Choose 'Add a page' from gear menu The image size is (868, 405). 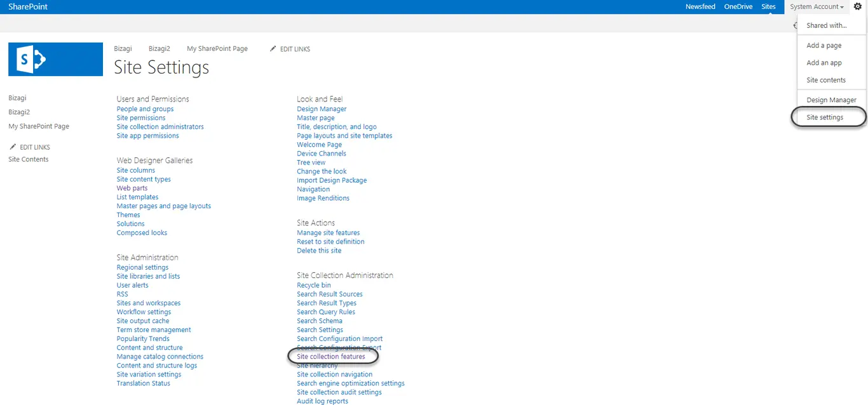click(x=824, y=46)
